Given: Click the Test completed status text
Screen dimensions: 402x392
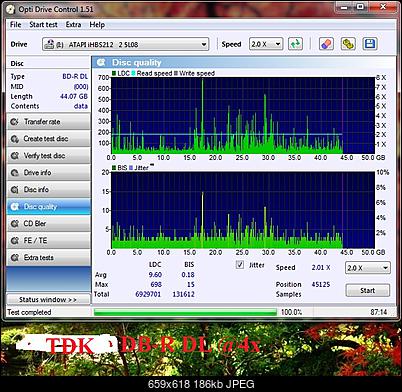Looking at the screenshot, I should [29, 312].
